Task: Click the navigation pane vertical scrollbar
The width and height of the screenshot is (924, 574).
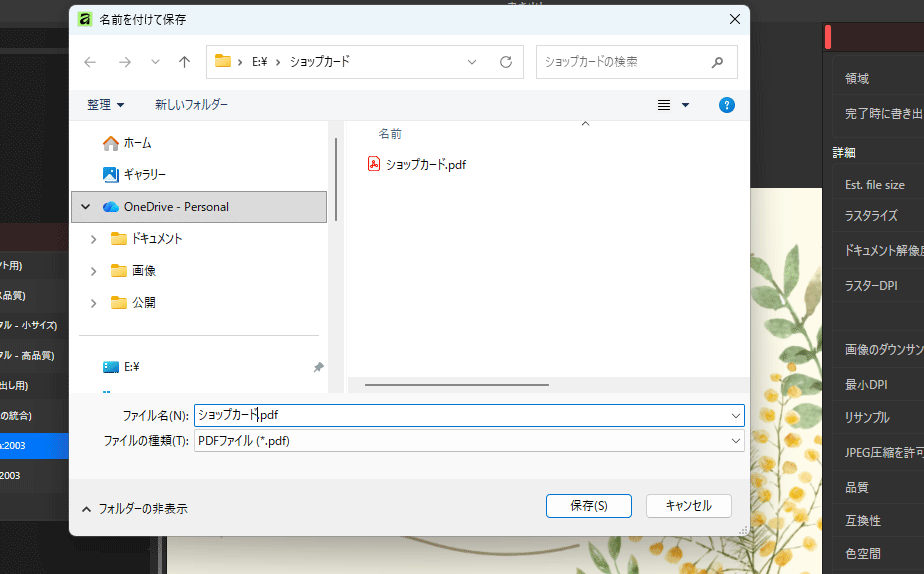Action: point(336,180)
